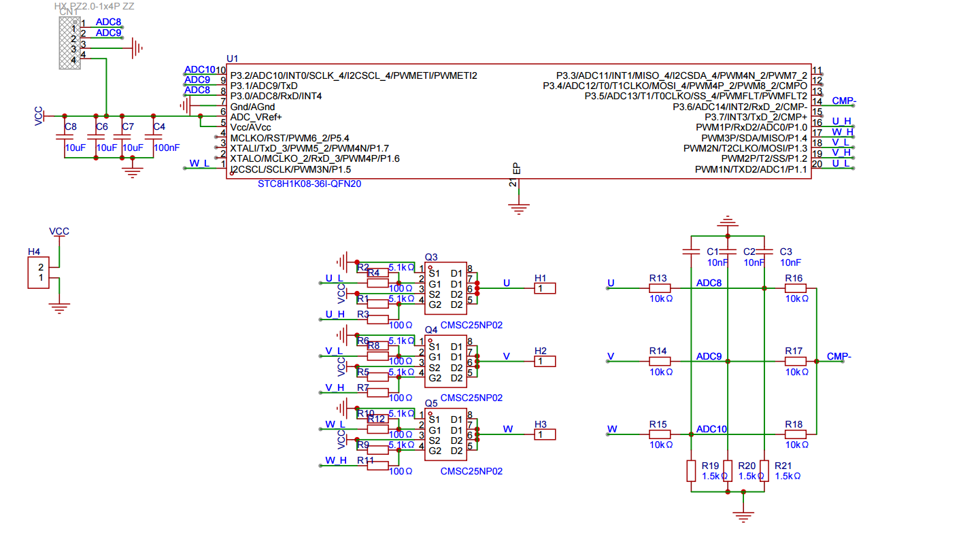The height and width of the screenshot is (535, 980).
Task: Click the H1 pad on net U
Action: click(544, 289)
